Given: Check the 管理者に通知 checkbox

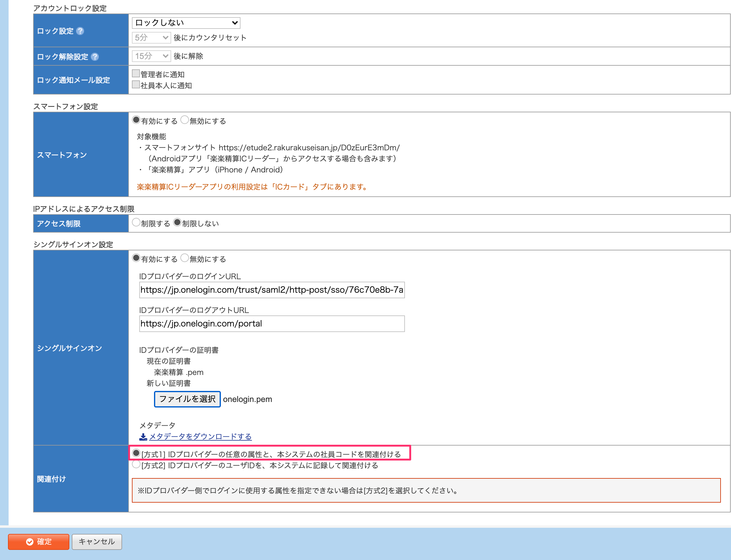Looking at the screenshot, I should (136, 73).
